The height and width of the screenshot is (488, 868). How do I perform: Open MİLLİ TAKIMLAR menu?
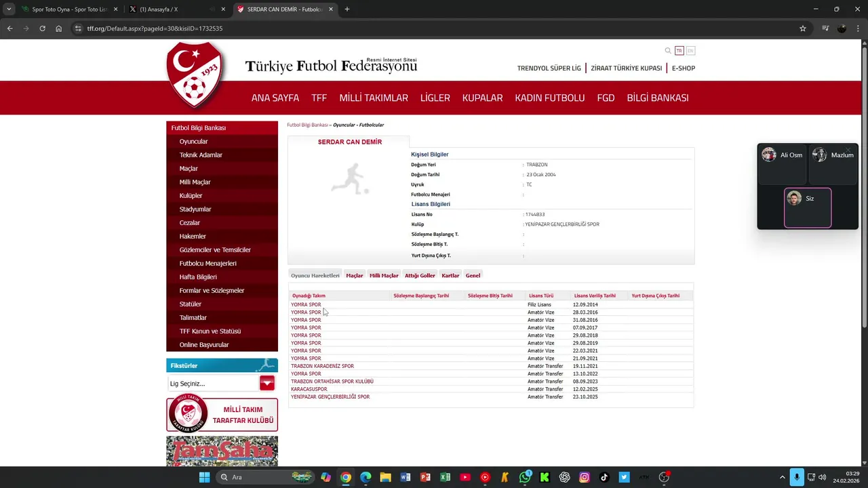pyautogui.click(x=374, y=98)
